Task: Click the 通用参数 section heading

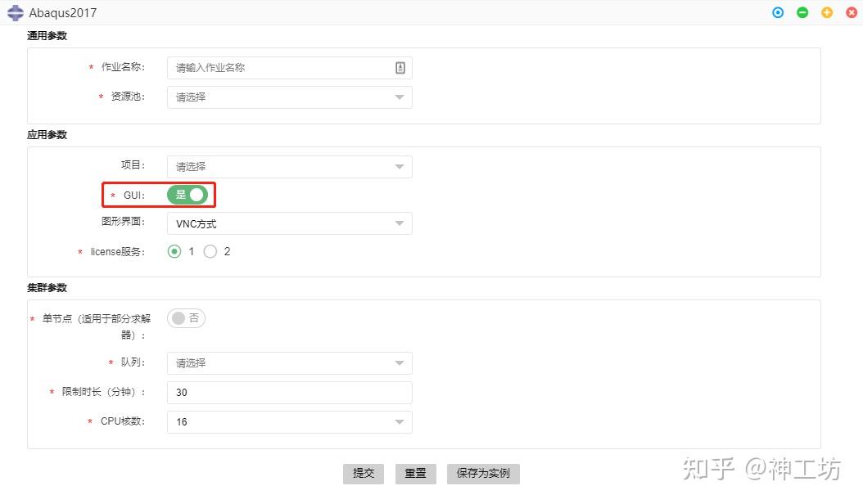Action: click(x=47, y=36)
